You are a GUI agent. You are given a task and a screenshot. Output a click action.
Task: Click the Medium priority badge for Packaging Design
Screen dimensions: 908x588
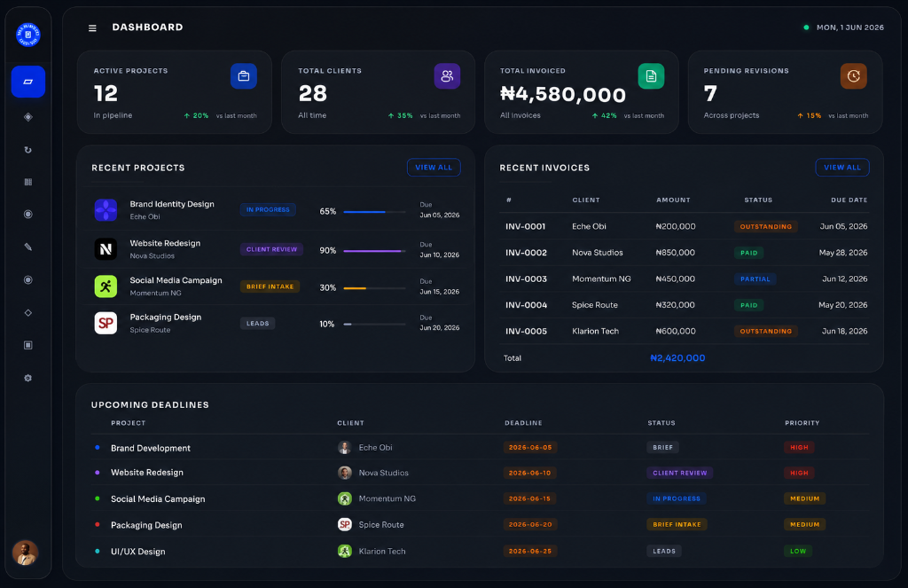pos(805,524)
